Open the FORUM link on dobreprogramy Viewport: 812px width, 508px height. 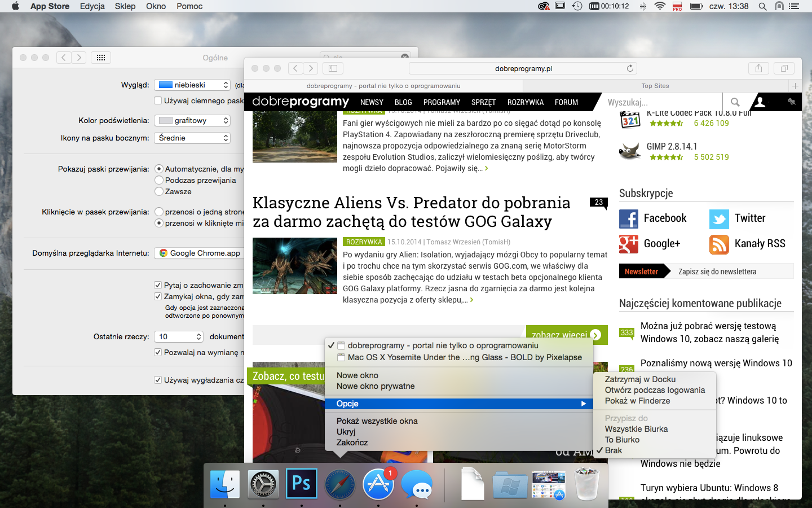(566, 102)
